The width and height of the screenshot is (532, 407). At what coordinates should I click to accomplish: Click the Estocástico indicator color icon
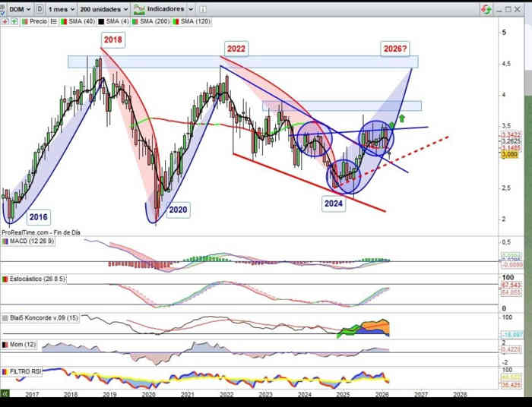coord(5,279)
